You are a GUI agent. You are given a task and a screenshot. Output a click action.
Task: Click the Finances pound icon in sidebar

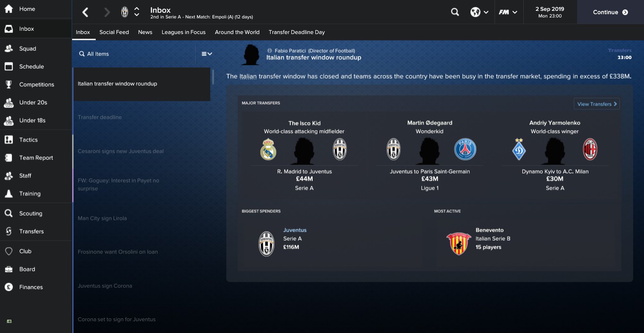coord(8,287)
